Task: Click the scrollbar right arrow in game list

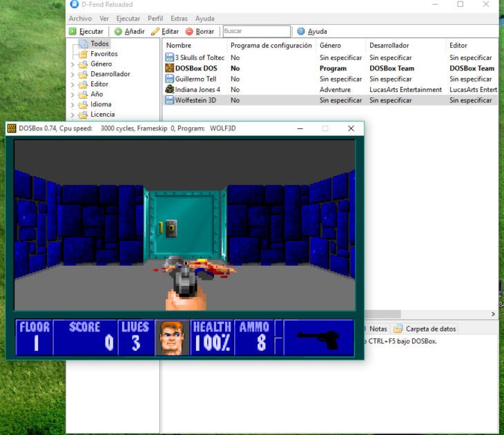Action: coord(493,313)
